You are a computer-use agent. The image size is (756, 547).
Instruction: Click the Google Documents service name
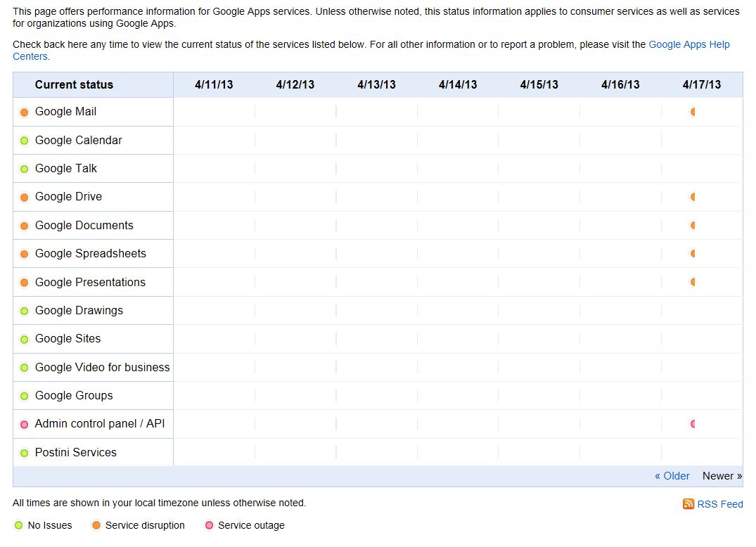tap(84, 225)
